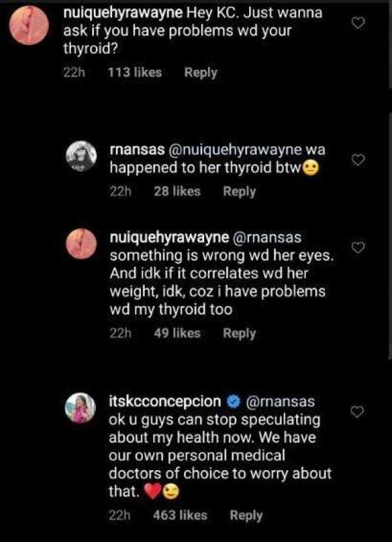View the 49 likes list
Image resolution: width=392 pixels, height=542 pixels.
[x=177, y=333]
